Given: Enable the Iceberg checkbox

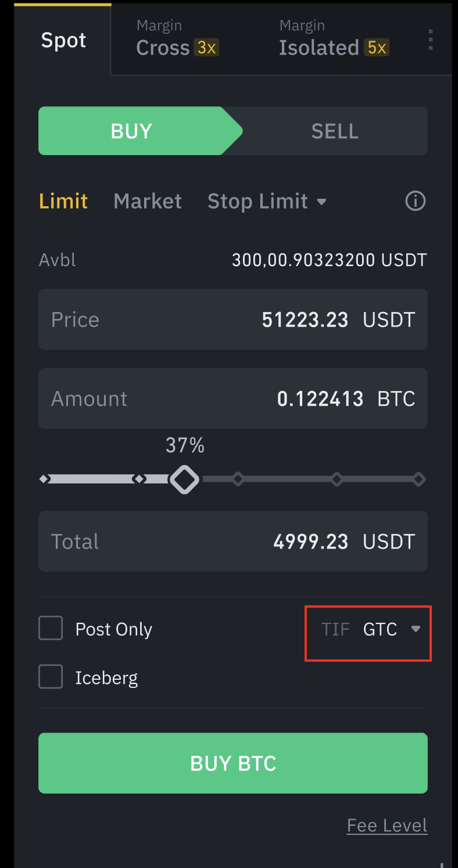Looking at the screenshot, I should [51, 677].
